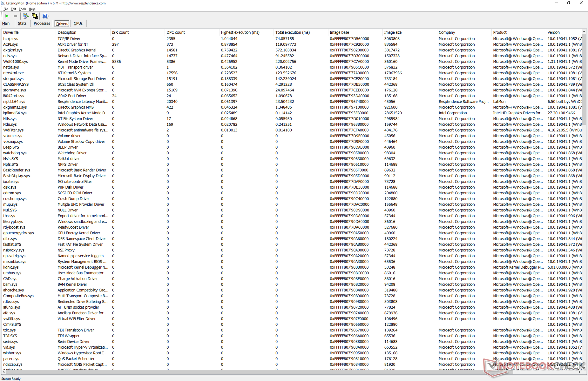Screen dimensions: 588x381
Task: Switch to the CPUs tab
Action: 78,23
